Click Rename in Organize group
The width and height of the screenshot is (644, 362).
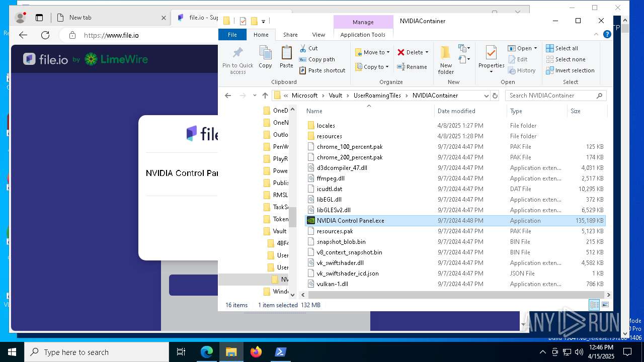[412, 67]
